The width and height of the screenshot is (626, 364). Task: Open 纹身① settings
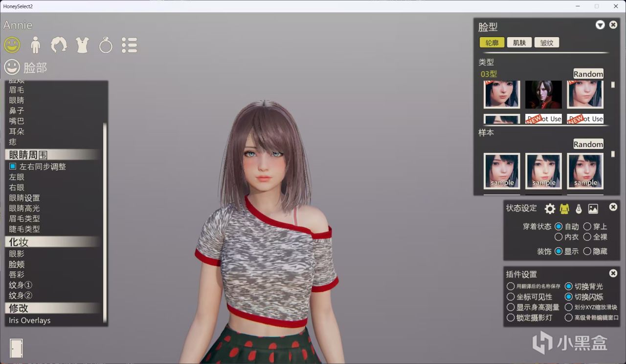[x=21, y=285]
